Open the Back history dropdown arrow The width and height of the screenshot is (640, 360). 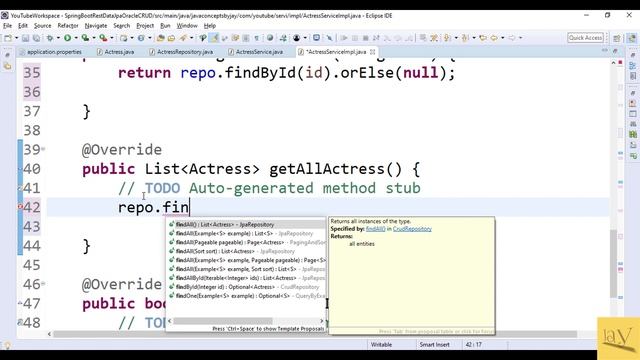coord(502,38)
